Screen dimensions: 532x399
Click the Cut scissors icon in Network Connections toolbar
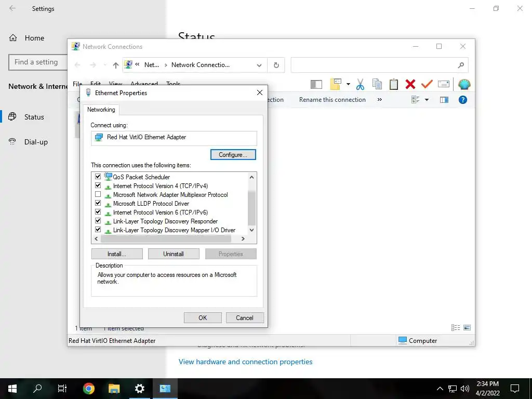[x=360, y=84]
